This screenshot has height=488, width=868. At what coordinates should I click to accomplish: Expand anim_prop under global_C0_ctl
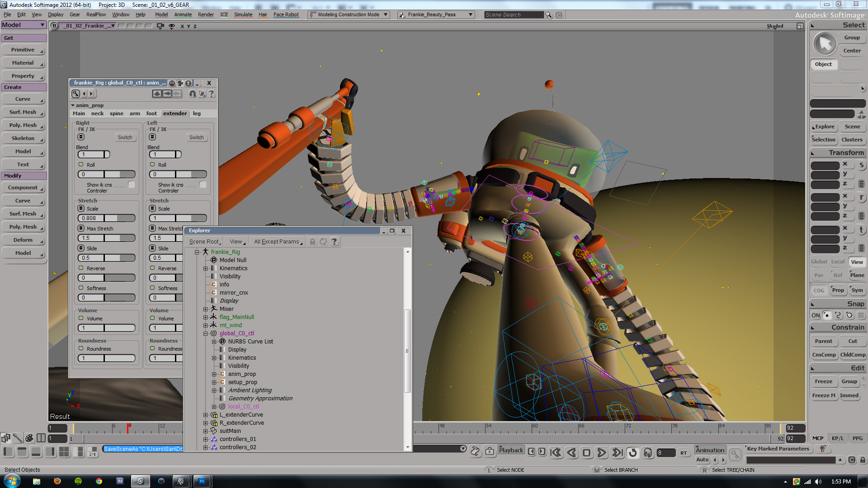click(214, 374)
